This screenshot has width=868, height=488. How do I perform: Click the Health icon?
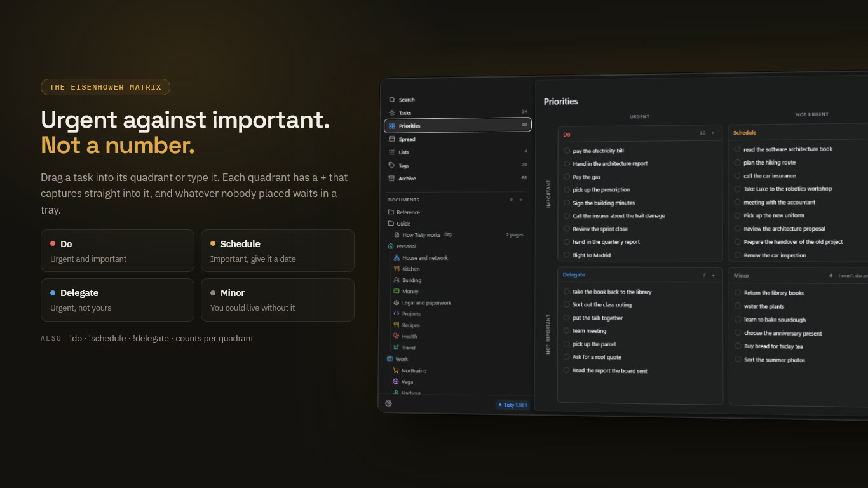(x=397, y=336)
